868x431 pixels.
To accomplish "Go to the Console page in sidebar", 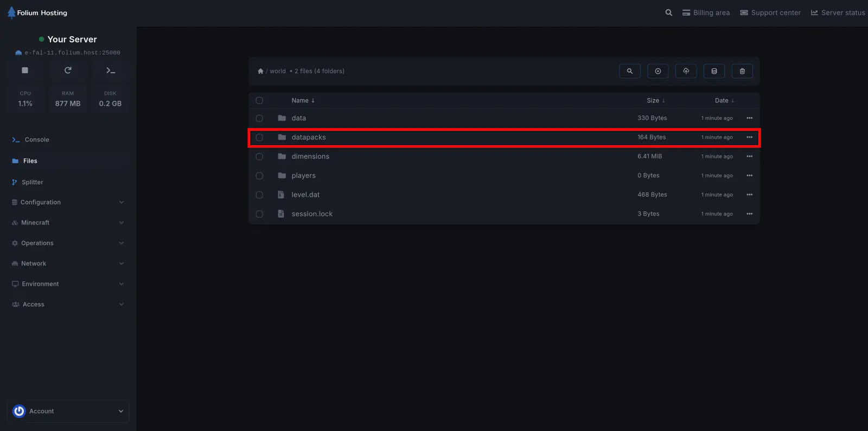I will (36, 140).
